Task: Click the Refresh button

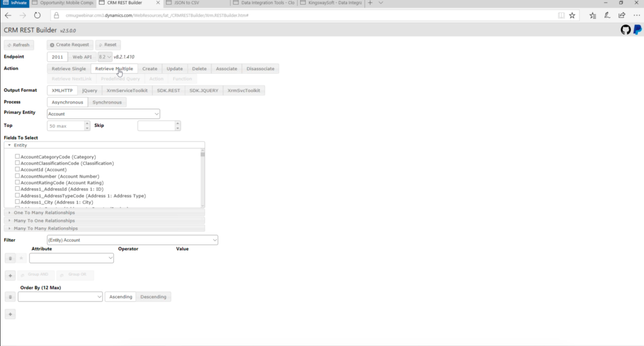Action: [x=19, y=45]
